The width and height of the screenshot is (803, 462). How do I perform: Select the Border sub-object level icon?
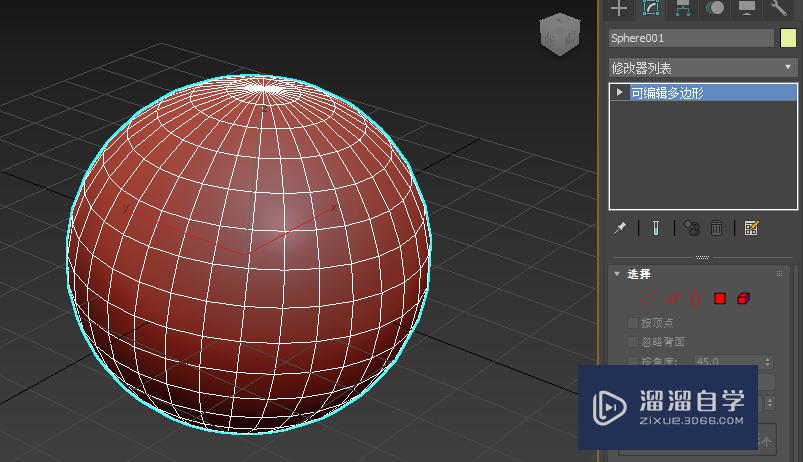click(x=695, y=298)
